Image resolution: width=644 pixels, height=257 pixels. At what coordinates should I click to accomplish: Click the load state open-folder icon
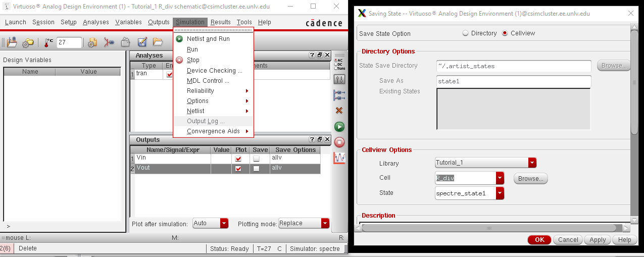click(158, 42)
